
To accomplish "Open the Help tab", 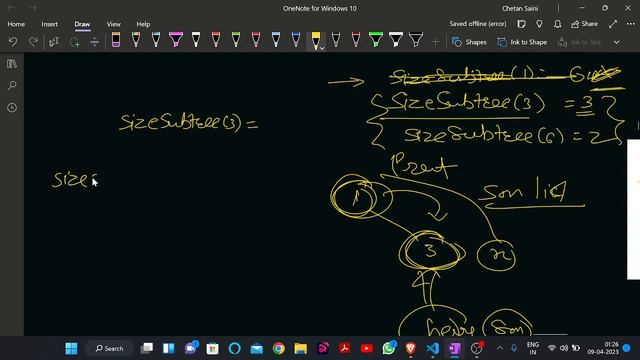I will pos(143,24).
